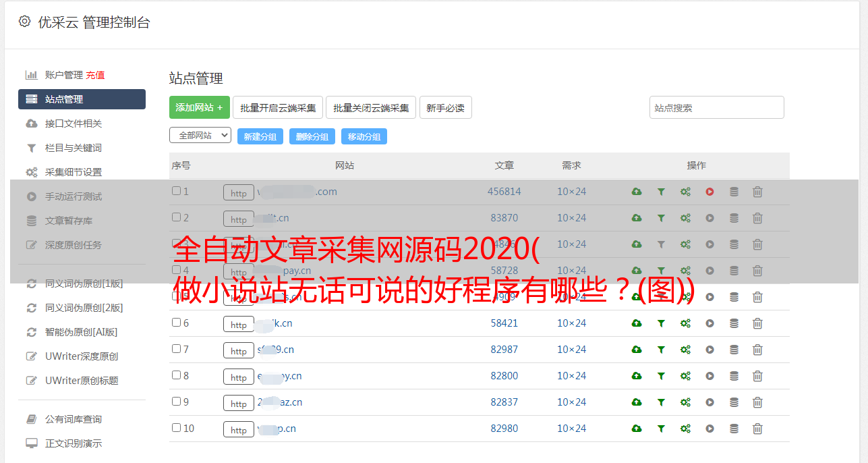Click trash icon in row 82800
The height and width of the screenshot is (463, 868).
[x=757, y=376]
